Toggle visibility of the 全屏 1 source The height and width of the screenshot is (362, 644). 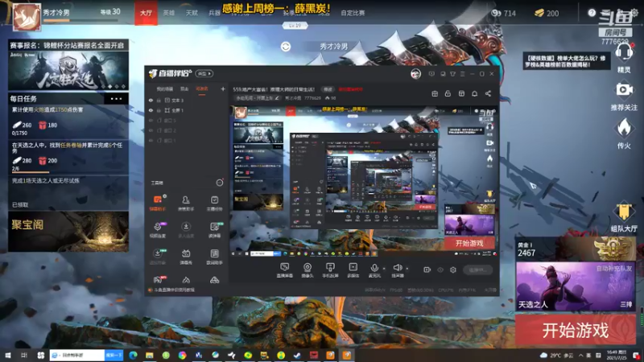(151, 110)
